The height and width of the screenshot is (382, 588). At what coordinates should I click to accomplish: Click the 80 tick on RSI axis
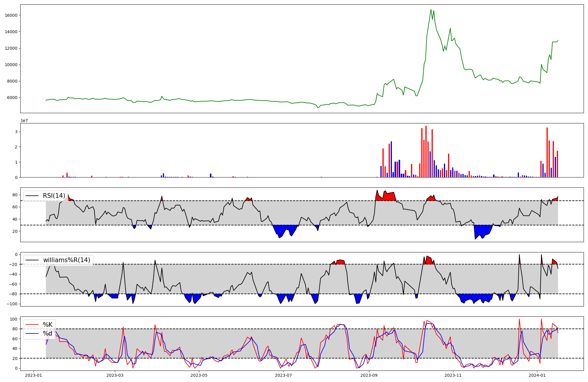coord(15,195)
